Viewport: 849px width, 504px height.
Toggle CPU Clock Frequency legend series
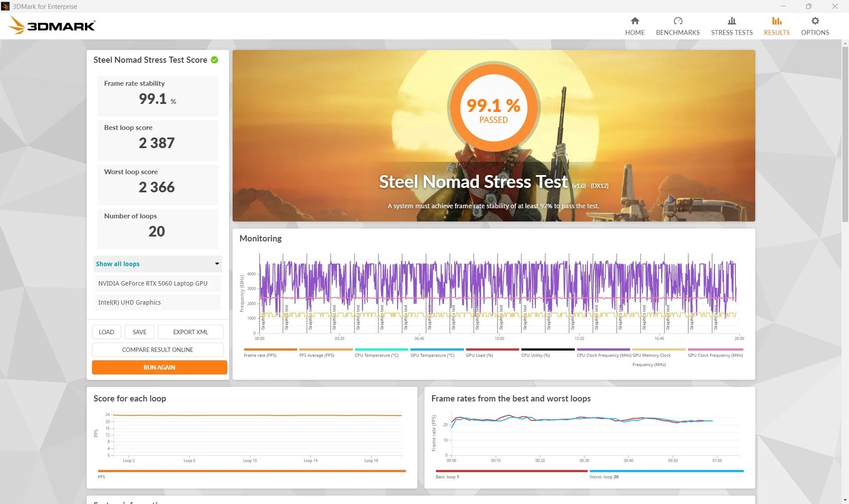click(604, 355)
